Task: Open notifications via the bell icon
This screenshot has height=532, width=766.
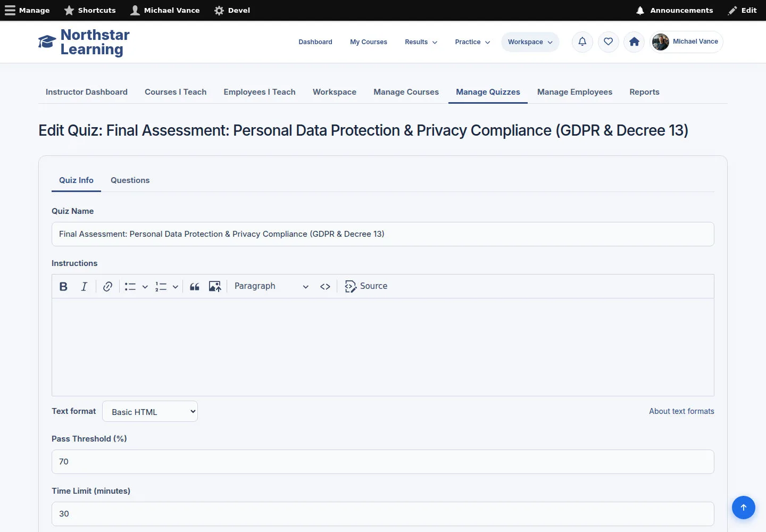Action: click(582, 41)
